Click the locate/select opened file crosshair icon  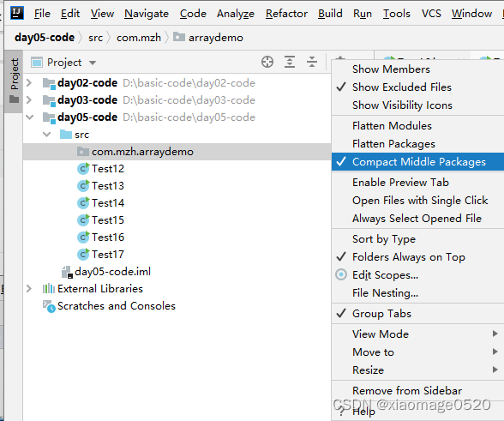click(267, 62)
